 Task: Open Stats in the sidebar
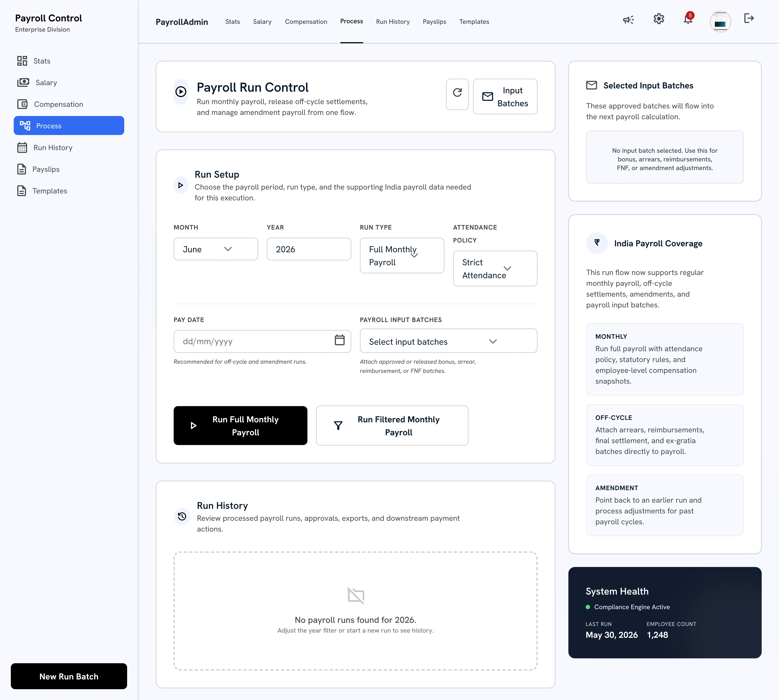(69, 61)
